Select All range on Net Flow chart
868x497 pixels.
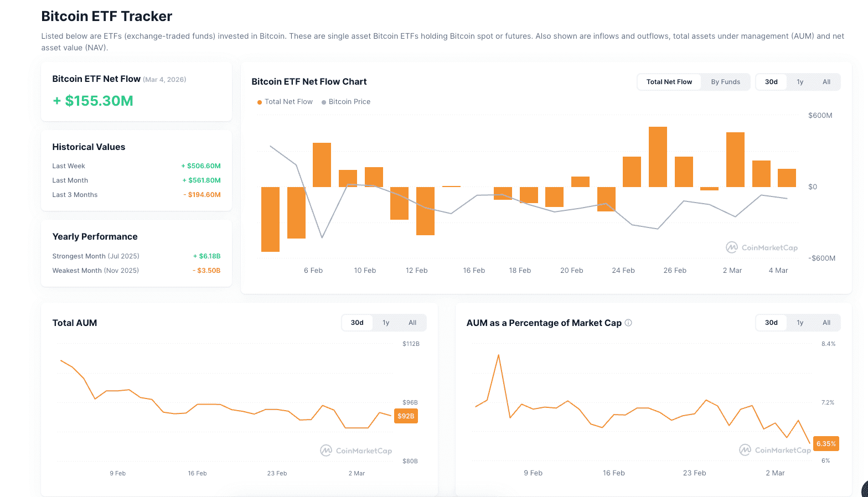(826, 82)
